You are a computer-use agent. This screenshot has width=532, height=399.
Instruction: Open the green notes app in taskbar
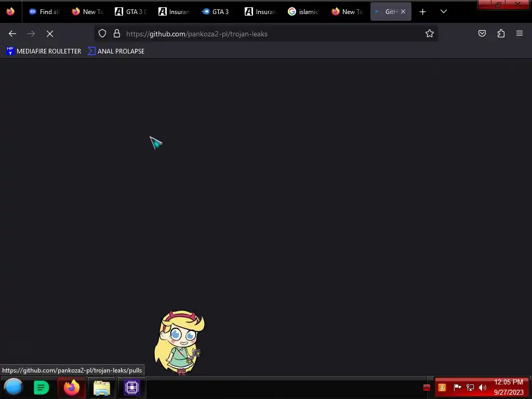click(x=42, y=388)
